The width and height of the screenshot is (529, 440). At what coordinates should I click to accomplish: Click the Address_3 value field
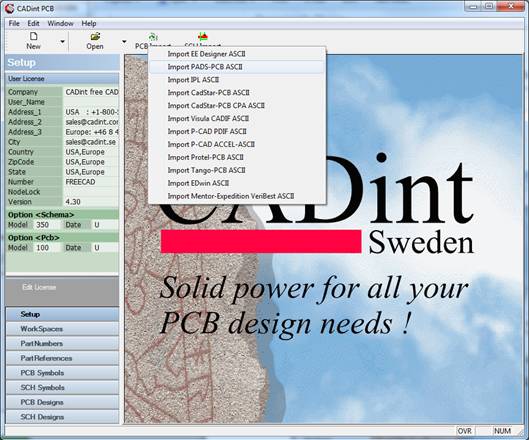tap(91, 132)
